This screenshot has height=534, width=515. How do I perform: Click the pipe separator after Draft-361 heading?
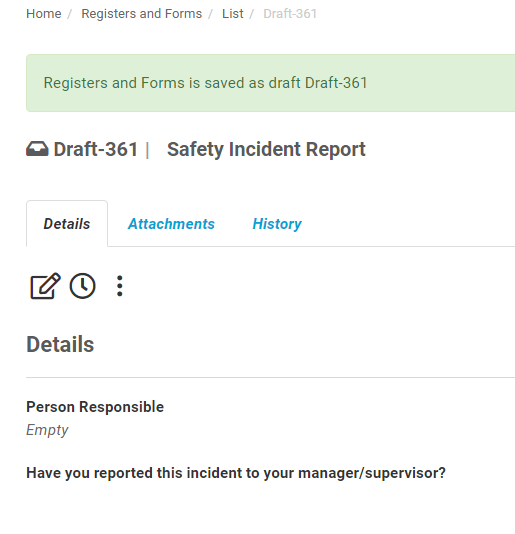point(147,150)
